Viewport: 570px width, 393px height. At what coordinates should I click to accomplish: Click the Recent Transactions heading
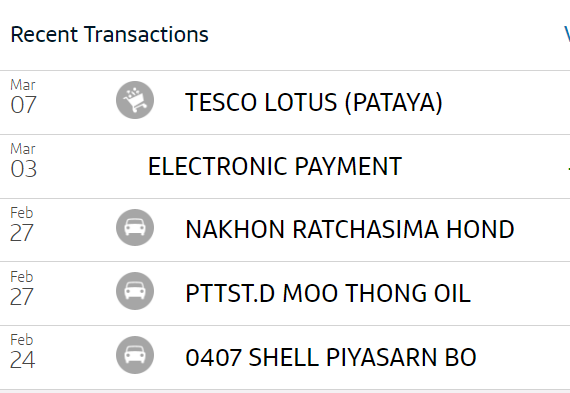click(109, 35)
